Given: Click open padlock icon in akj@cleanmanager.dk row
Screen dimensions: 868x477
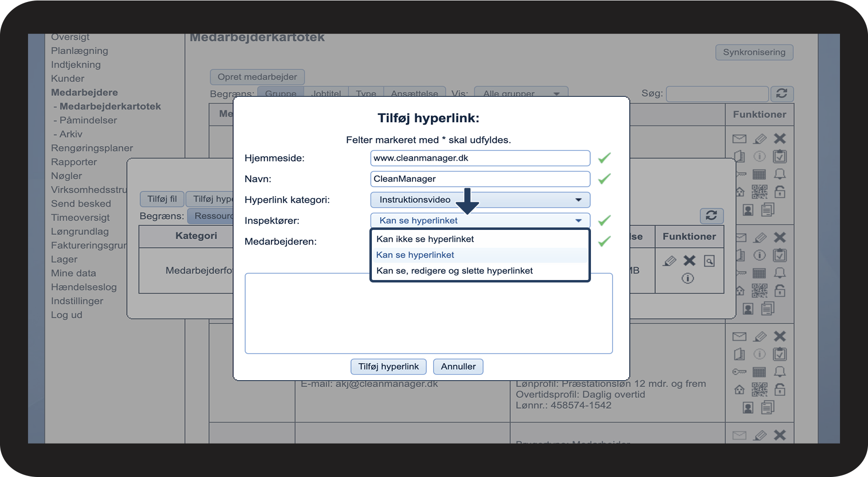Looking at the screenshot, I should pos(780,390).
